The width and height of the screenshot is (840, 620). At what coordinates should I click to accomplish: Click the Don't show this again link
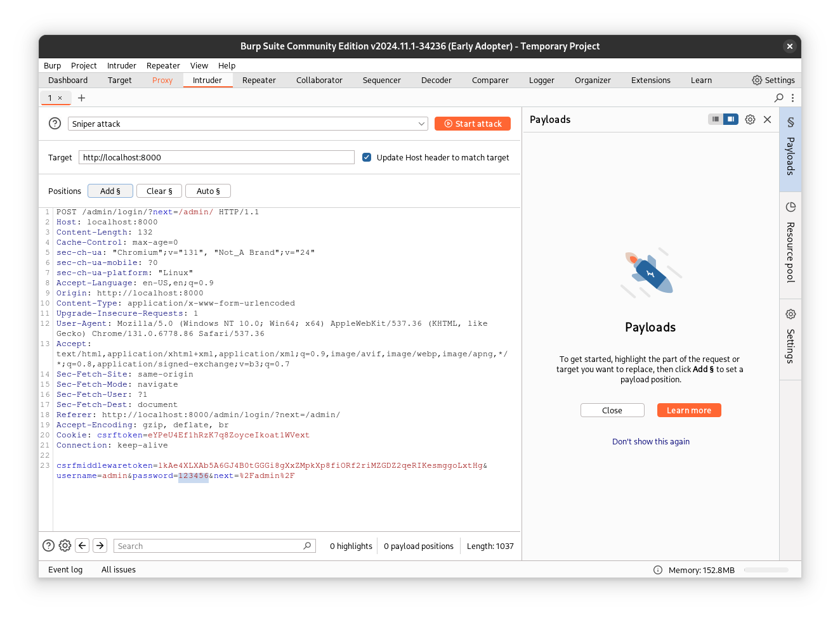(651, 442)
